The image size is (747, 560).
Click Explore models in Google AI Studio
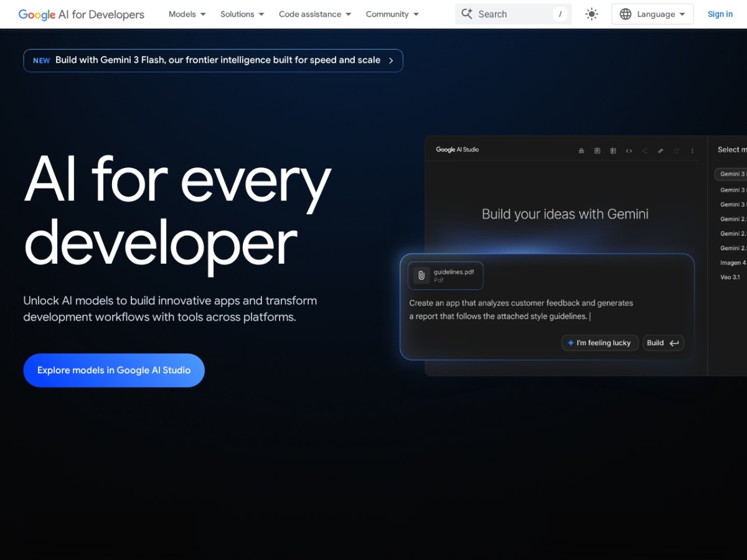(x=114, y=370)
